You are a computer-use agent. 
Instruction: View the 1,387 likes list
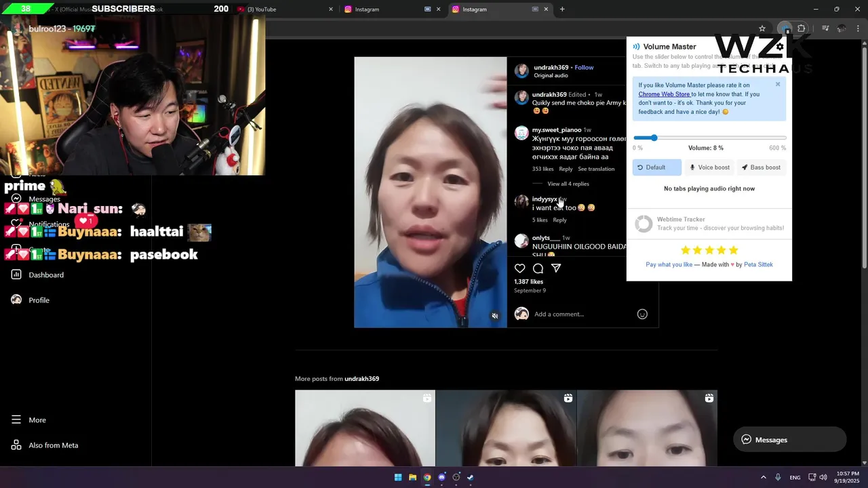(x=528, y=281)
